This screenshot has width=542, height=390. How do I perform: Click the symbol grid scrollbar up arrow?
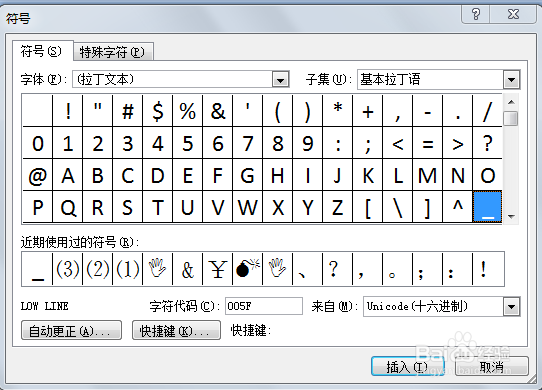(x=512, y=102)
